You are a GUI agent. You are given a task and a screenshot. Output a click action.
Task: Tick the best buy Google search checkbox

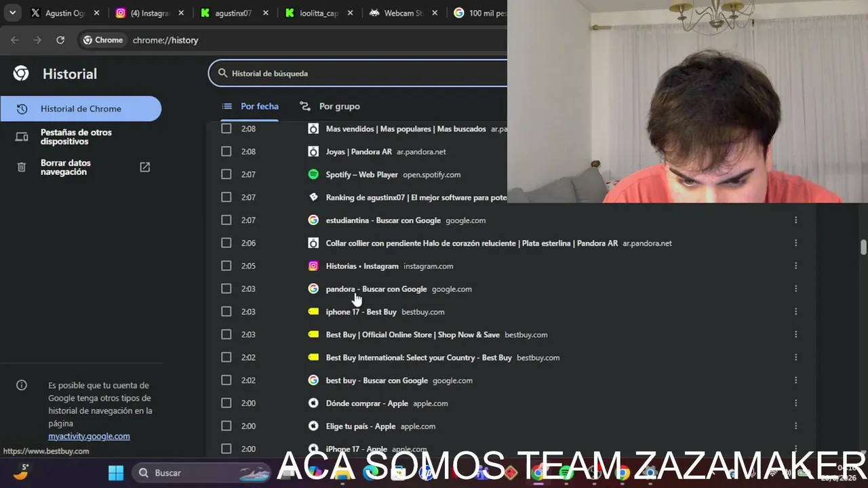(226, 380)
